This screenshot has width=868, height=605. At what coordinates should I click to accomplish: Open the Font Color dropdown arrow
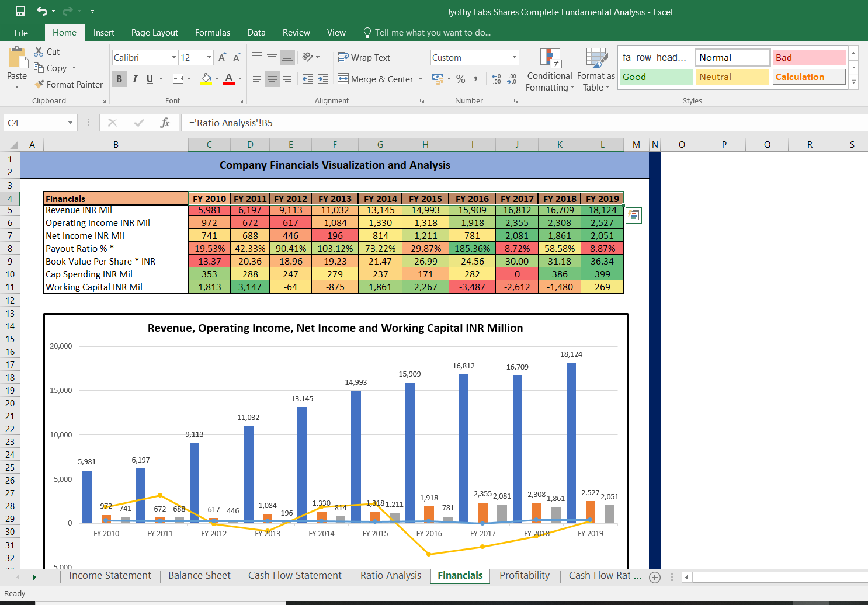click(x=240, y=79)
